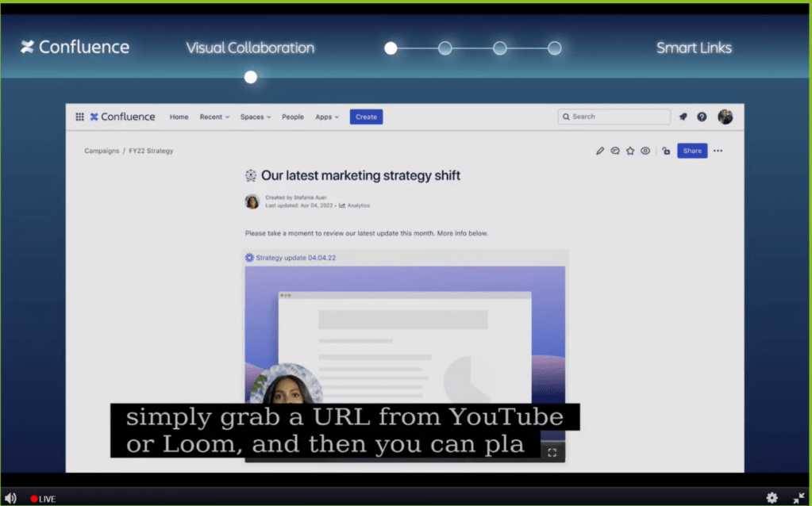The height and width of the screenshot is (506, 812).
Task: Toggle page restrictions lock icon
Action: pyautogui.click(x=665, y=151)
